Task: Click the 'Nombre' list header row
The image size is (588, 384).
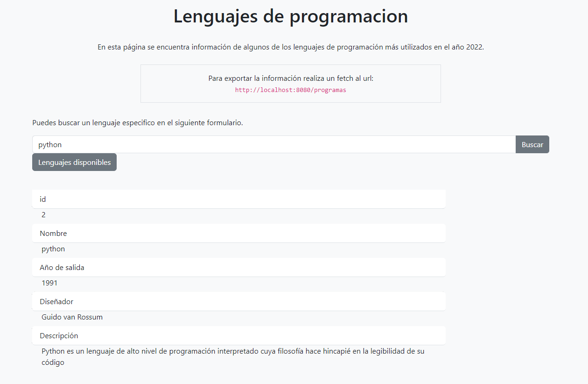Action: (x=238, y=233)
